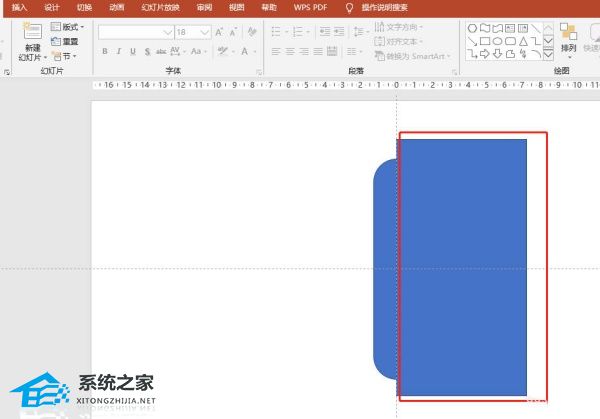Screen dimensions: 600x419
Task: Align text left in the paragraph group
Action: tap(276, 51)
